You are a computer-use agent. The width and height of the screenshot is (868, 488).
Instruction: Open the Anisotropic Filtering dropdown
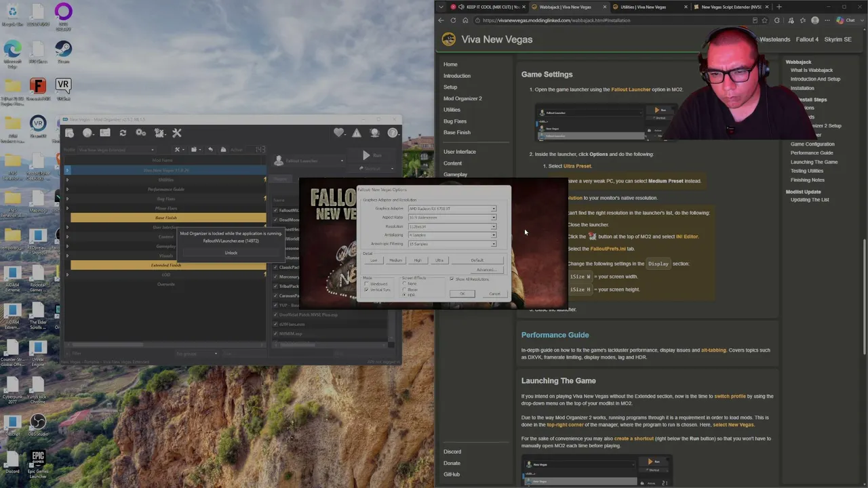point(452,244)
